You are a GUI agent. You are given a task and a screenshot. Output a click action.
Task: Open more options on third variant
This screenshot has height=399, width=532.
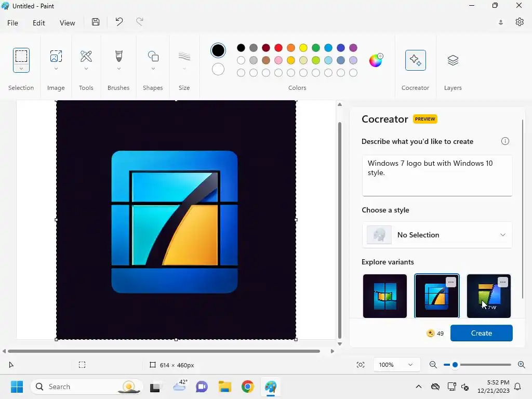(x=503, y=282)
